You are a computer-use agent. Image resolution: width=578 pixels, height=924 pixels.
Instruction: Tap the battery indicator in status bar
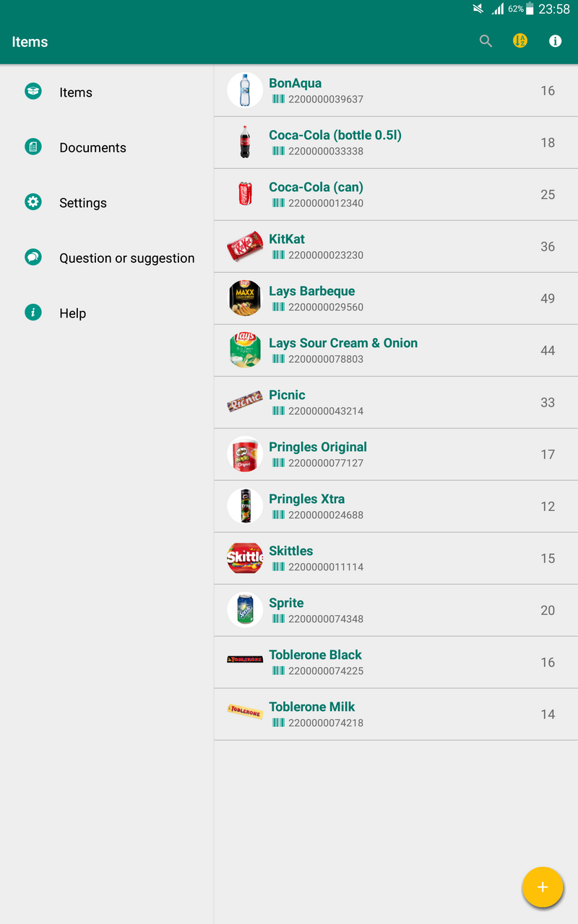tap(530, 9)
